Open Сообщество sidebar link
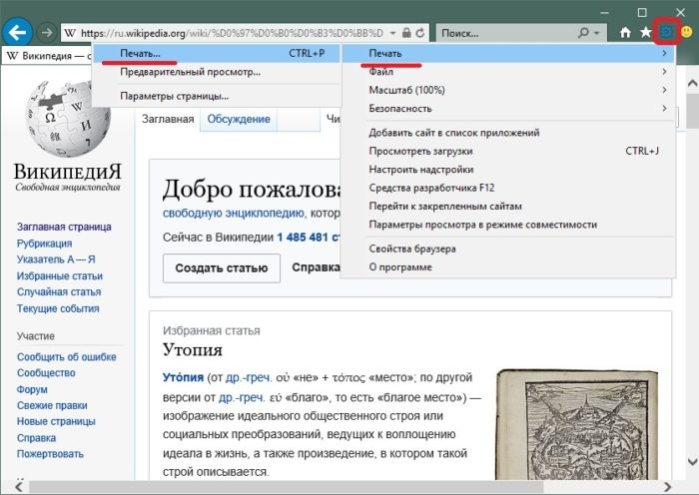 46,373
